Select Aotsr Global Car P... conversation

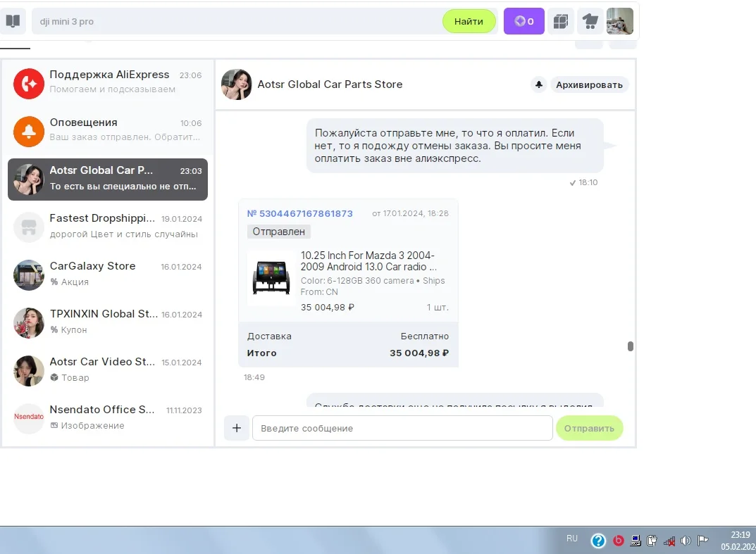point(108,180)
